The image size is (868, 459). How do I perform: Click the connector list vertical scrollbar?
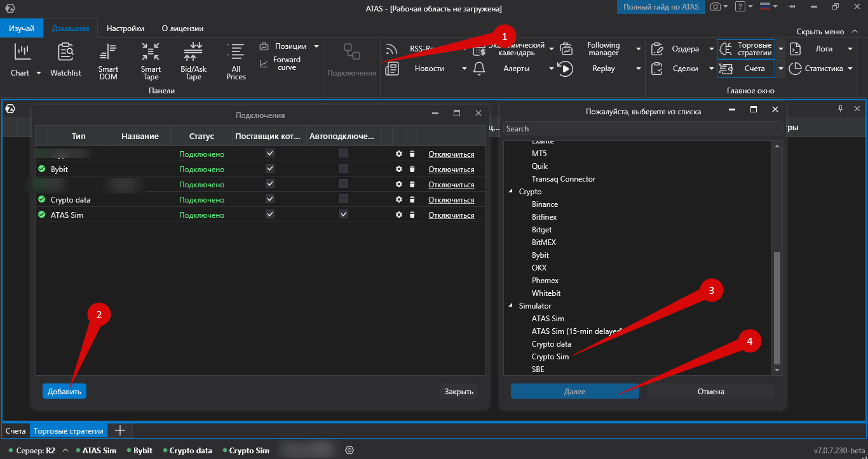[776, 308]
